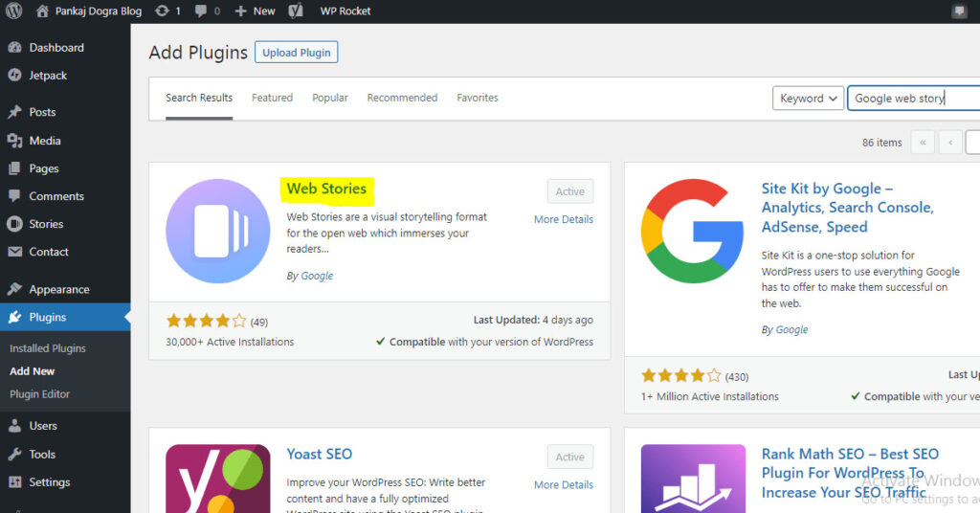Screen dimensions: 980x513
Task: Open the Web Stories plugin title
Action: click(x=326, y=189)
